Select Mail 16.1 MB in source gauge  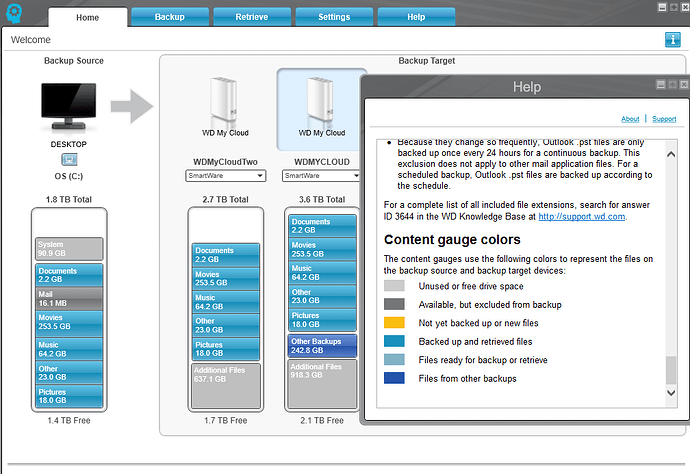(x=69, y=299)
